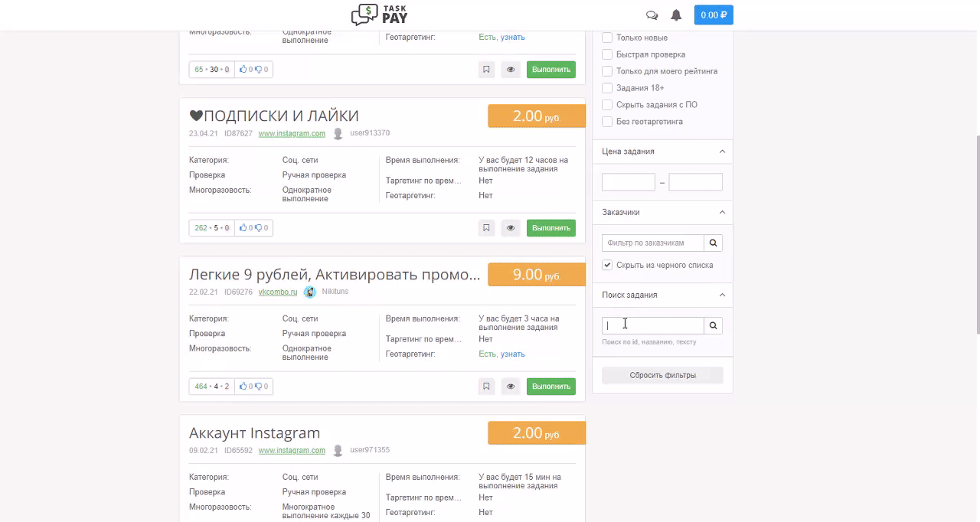Click the 262 • 5 • 0 stats counter

211,227
